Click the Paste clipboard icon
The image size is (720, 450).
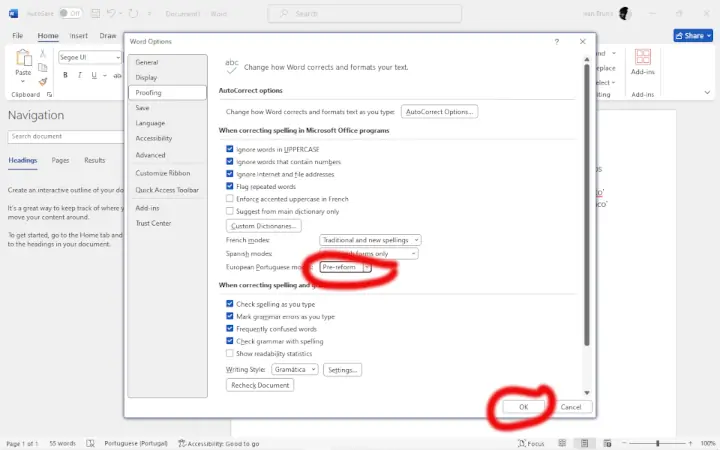point(23,58)
